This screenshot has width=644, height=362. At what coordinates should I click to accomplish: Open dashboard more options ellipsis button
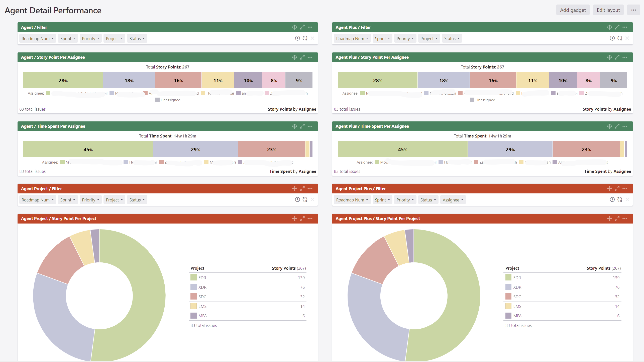coord(633,10)
